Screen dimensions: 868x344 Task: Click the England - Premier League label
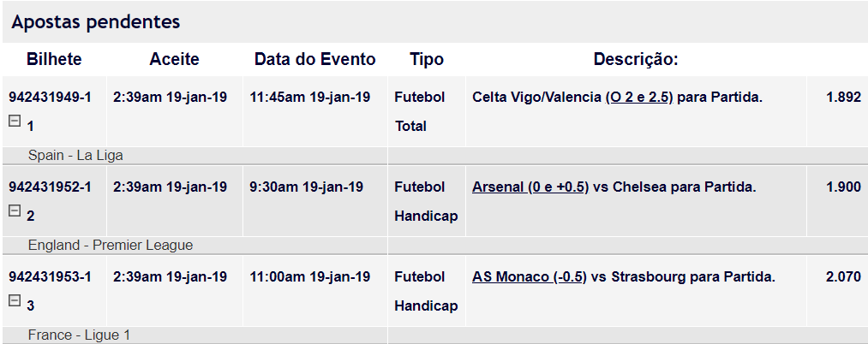(111, 245)
